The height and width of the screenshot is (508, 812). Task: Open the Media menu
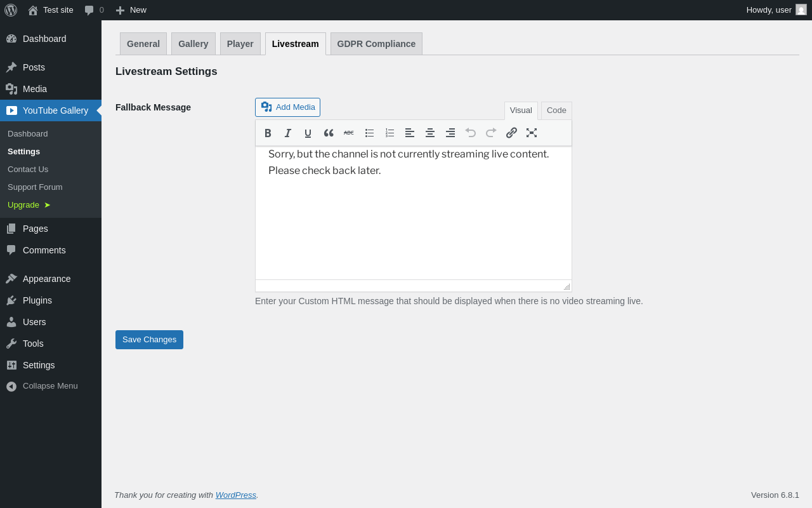[x=51, y=89]
